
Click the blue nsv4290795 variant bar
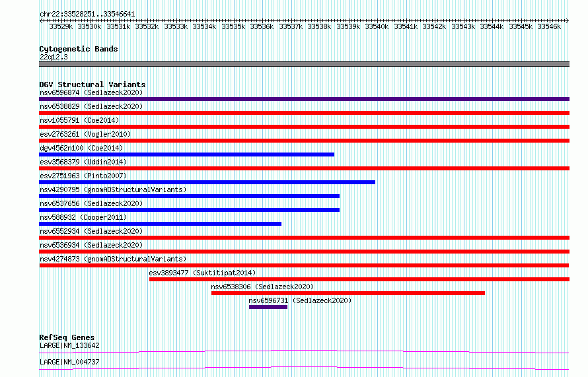coord(189,196)
